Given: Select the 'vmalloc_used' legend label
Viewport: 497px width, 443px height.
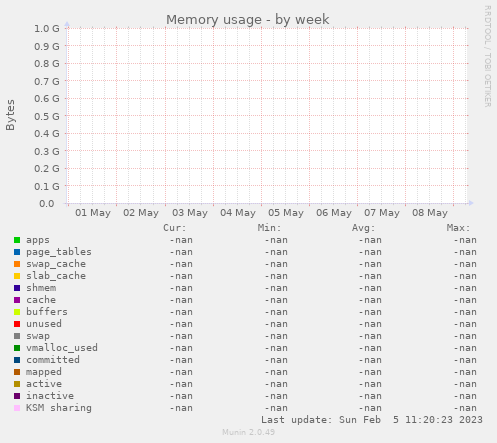Looking at the screenshot, I should [62, 348].
